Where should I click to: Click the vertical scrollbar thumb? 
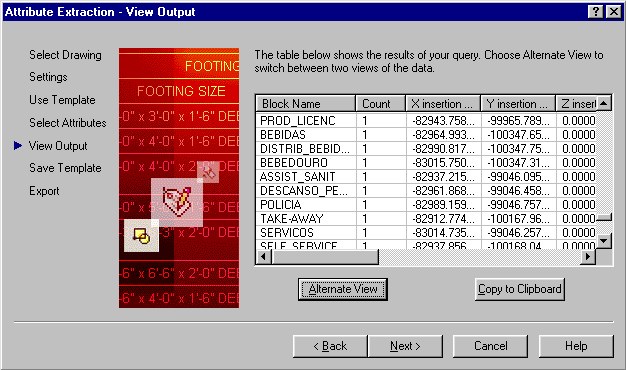(x=604, y=218)
